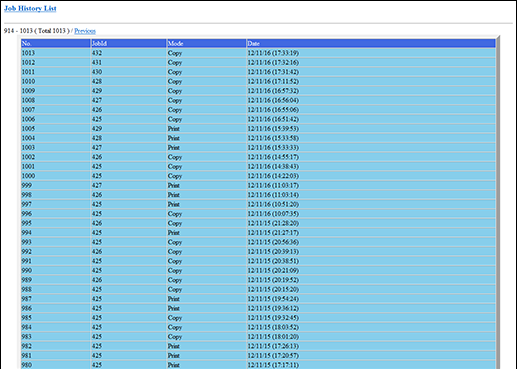Click the Copy mode cell in row 1010

[206, 81]
